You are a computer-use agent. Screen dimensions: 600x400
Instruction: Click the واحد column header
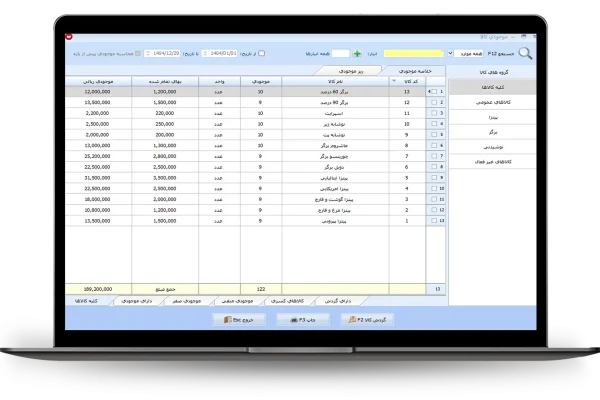(x=219, y=82)
